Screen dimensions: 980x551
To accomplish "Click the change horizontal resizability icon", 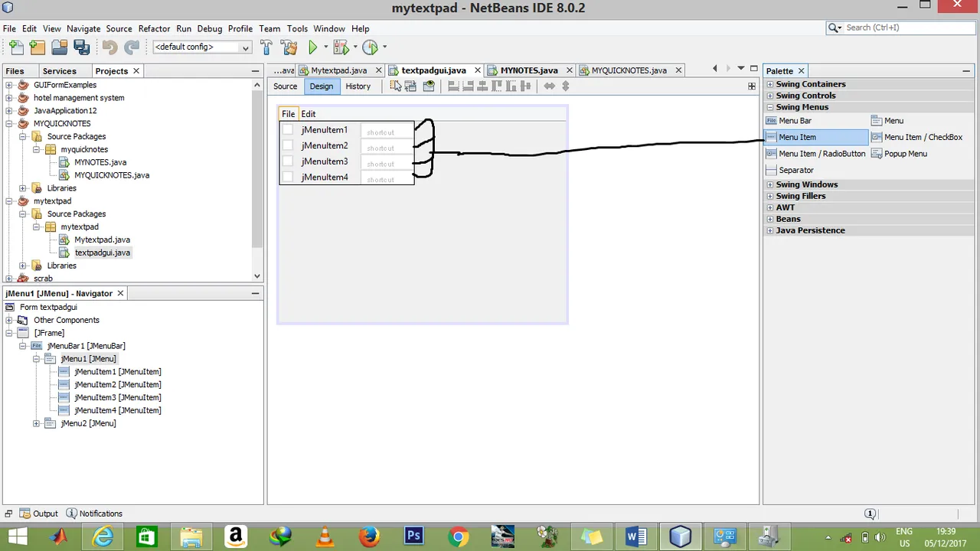I will pos(549,86).
